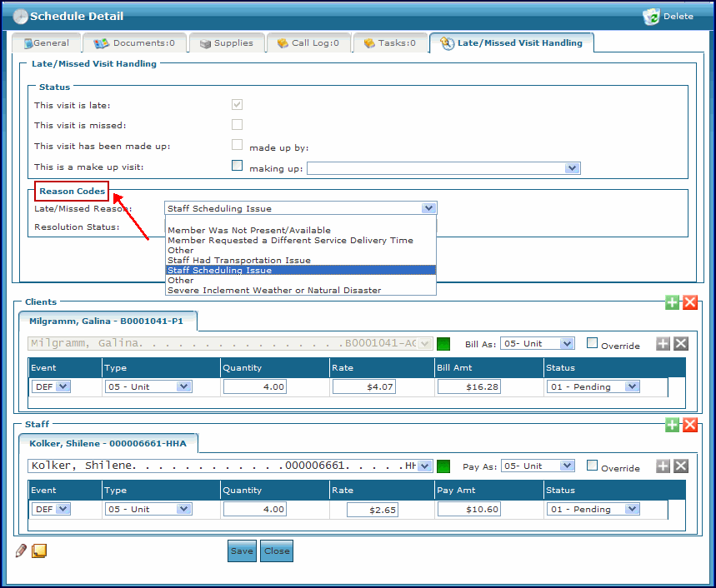Open the Supplies tab

click(226, 43)
